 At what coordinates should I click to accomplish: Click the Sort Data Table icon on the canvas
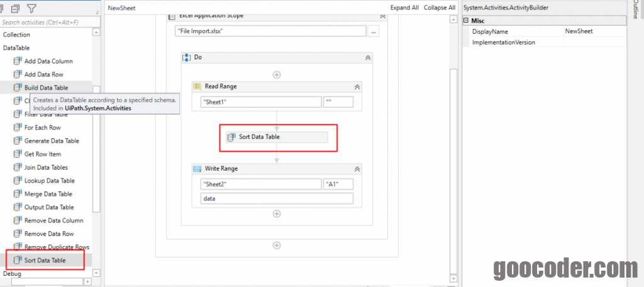coord(232,137)
